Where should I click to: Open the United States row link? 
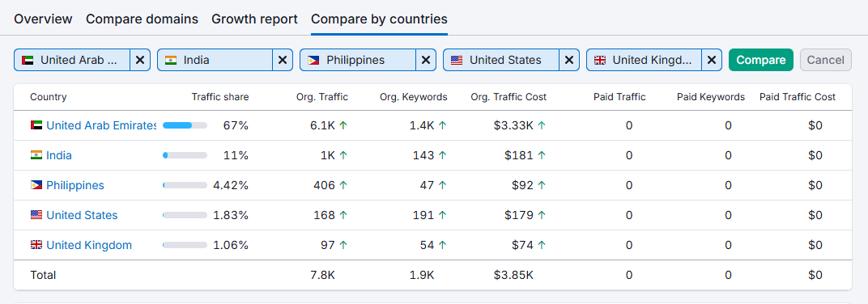pyautogui.click(x=82, y=215)
